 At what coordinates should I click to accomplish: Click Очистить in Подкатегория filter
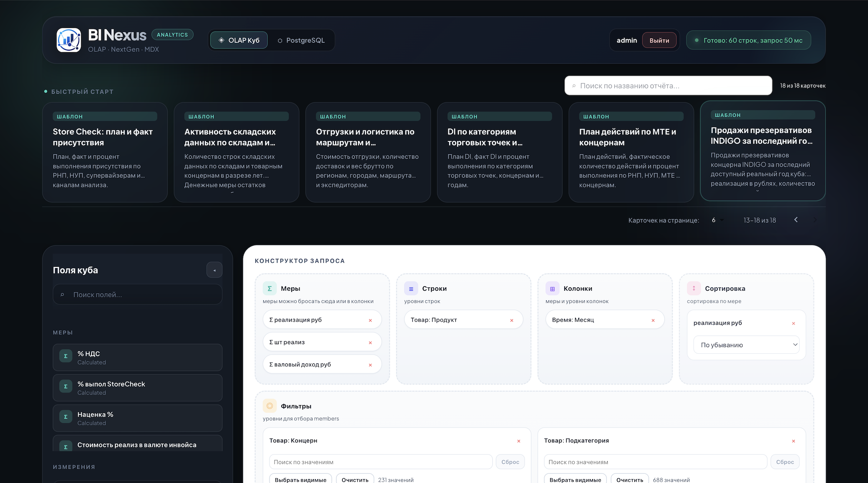pos(629,479)
